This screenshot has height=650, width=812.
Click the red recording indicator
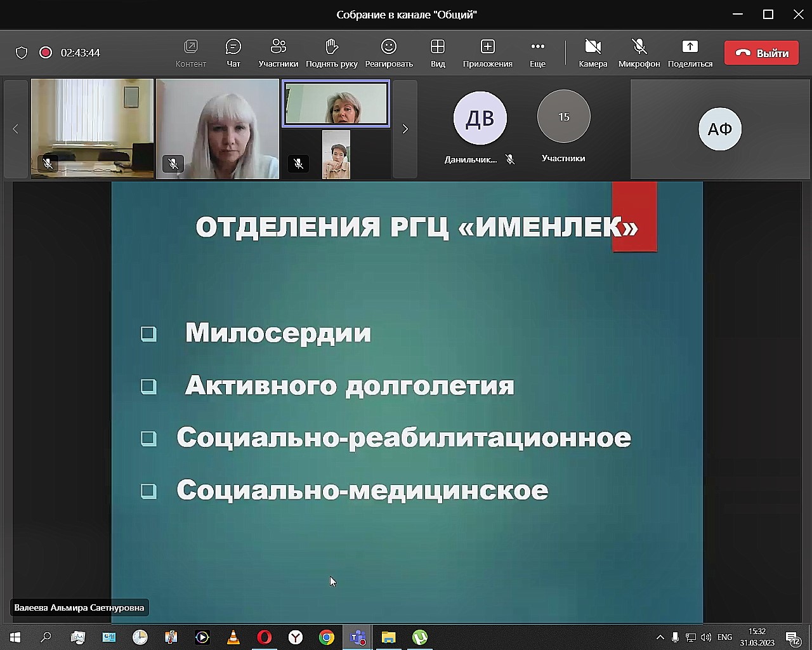pos(46,53)
